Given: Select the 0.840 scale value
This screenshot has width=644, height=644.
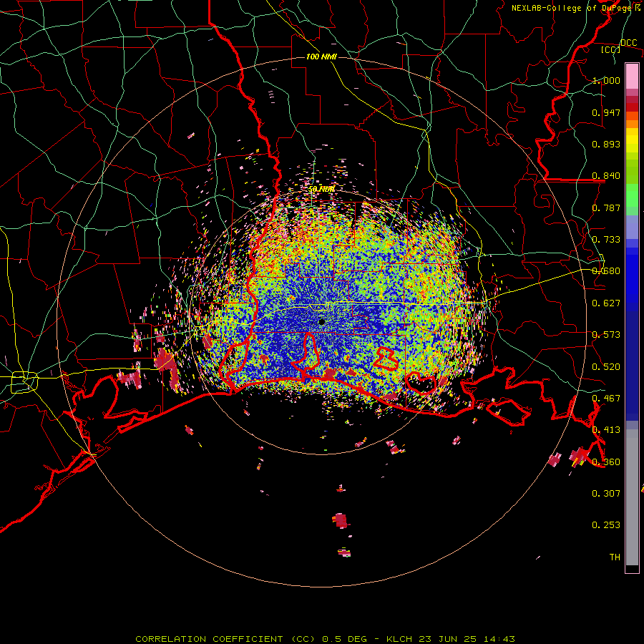Looking at the screenshot, I should tap(606, 176).
